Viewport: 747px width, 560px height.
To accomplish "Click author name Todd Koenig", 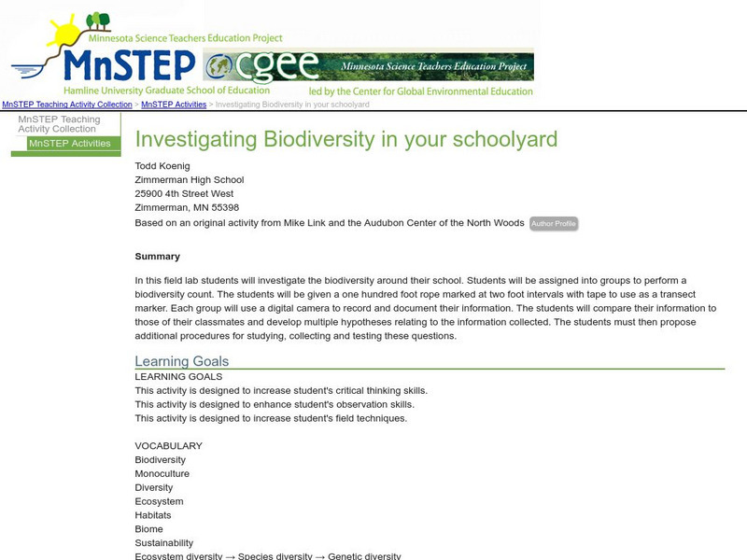I will pos(162,166).
